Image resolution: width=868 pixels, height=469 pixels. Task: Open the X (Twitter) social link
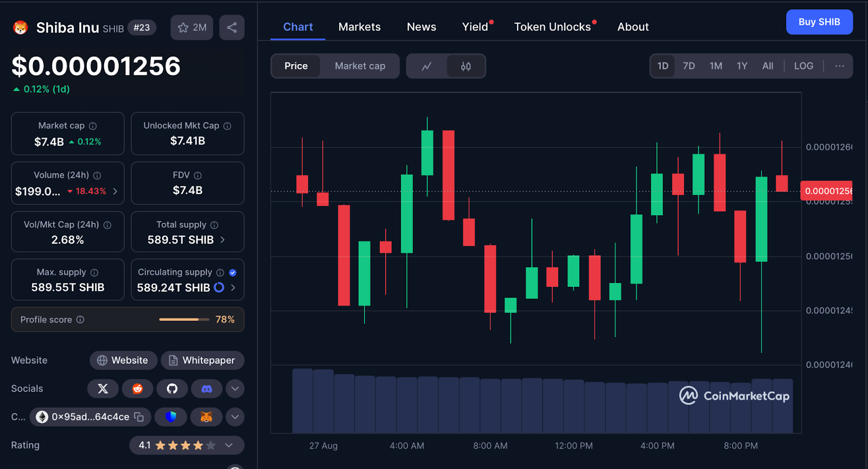tap(103, 389)
